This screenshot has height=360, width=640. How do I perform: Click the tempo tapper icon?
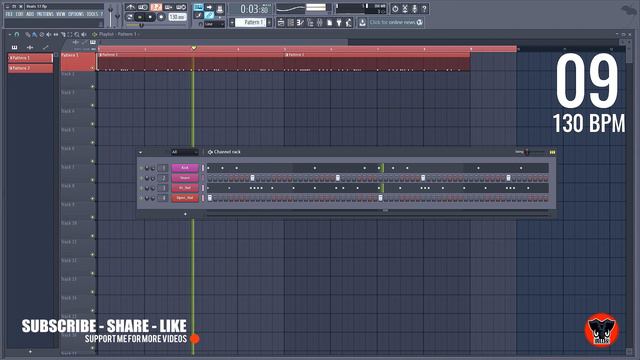349,22
